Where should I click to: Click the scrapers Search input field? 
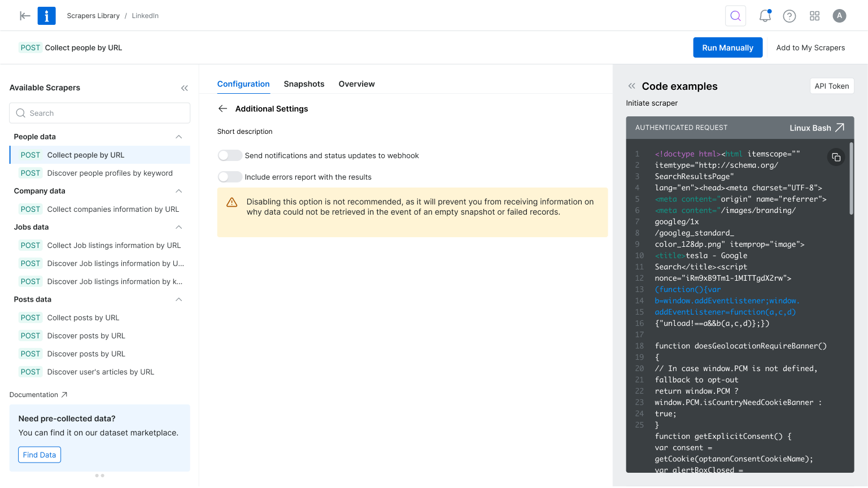[x=100, y=113]
